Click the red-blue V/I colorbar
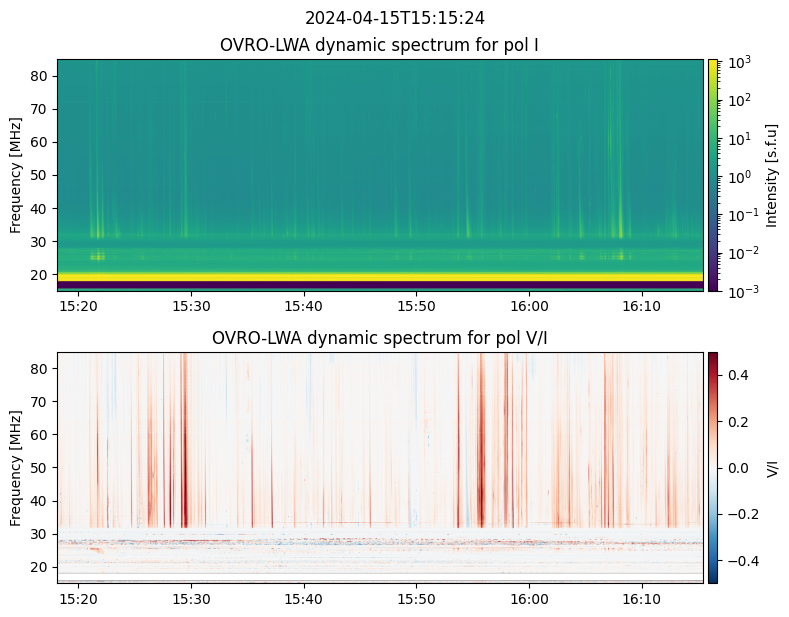 pos(713,467)
